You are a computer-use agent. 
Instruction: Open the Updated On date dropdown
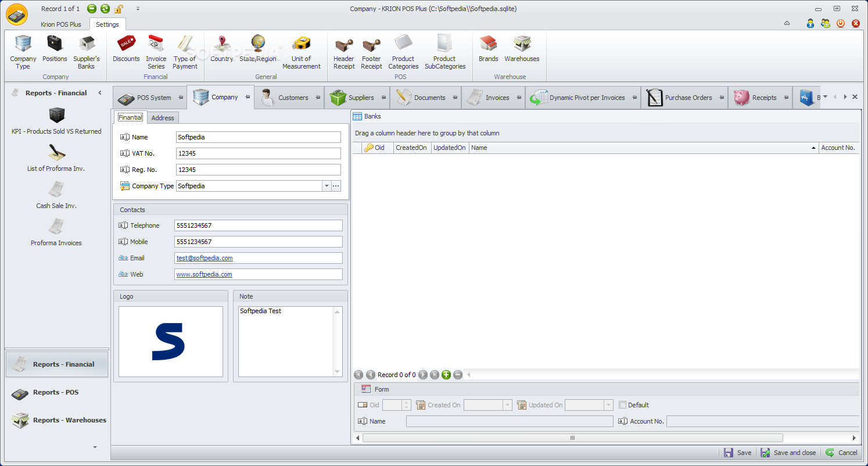(608, 405)
